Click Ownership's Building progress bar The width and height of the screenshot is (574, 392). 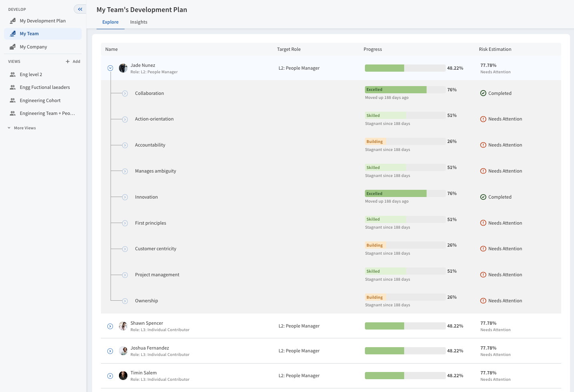[x=405, y=297]
